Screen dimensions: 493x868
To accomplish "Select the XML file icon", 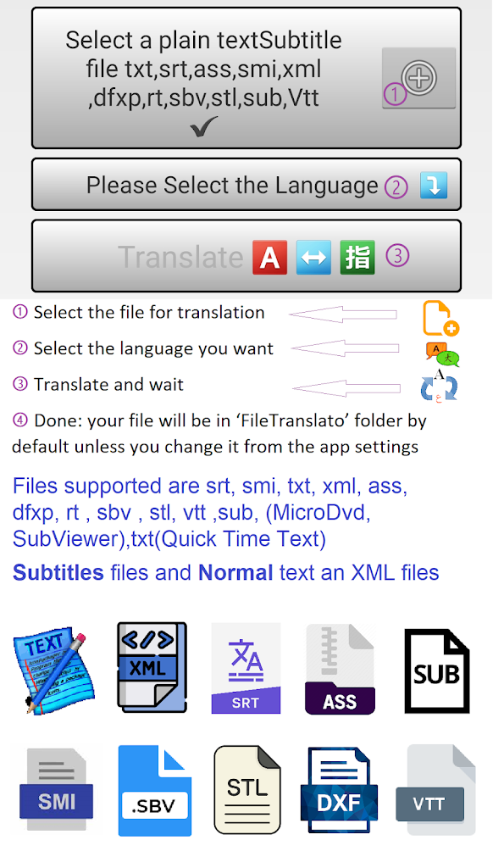I will pyautogui.click(x=152, y=669).
